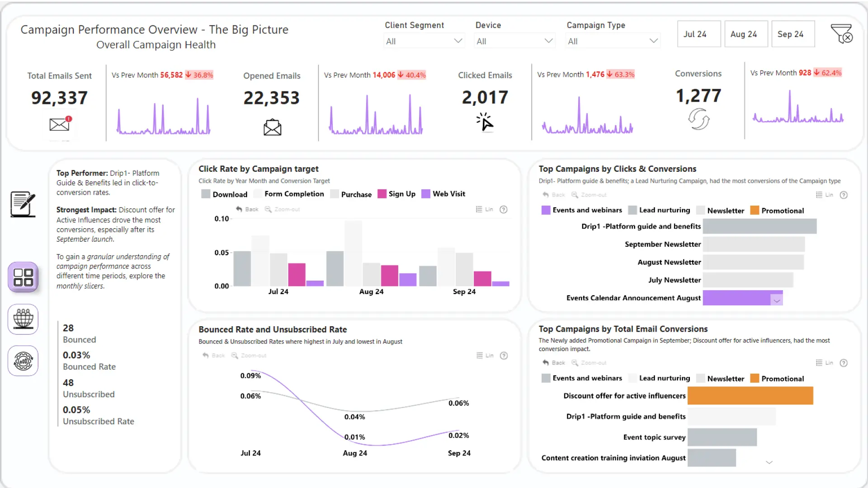Image resolution: width=868 pixels, height=488 pixels.
Task: Toggle Web Visit legend series
Action: (x=443, y=194)
